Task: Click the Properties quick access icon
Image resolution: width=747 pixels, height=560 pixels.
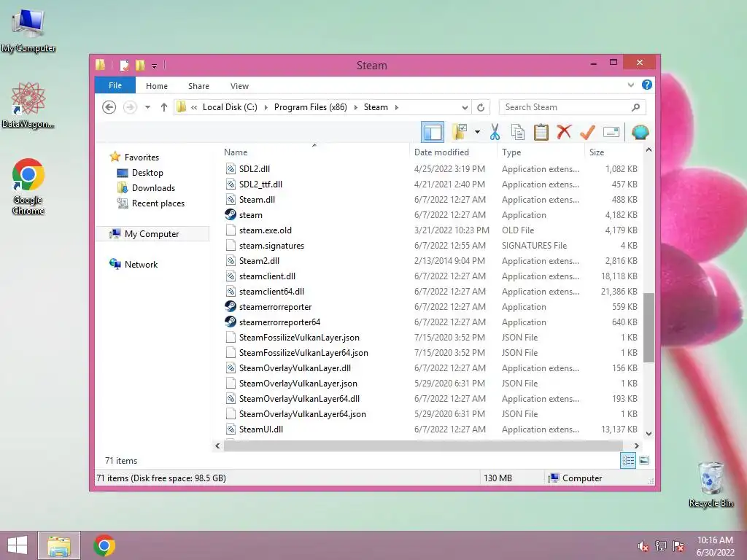Action: coord(124,65)
